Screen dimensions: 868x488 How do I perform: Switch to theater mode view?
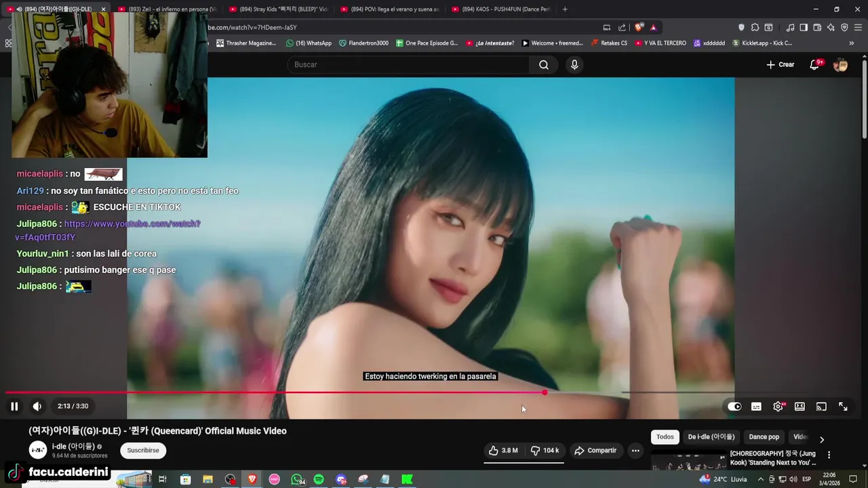pos(800,407)
